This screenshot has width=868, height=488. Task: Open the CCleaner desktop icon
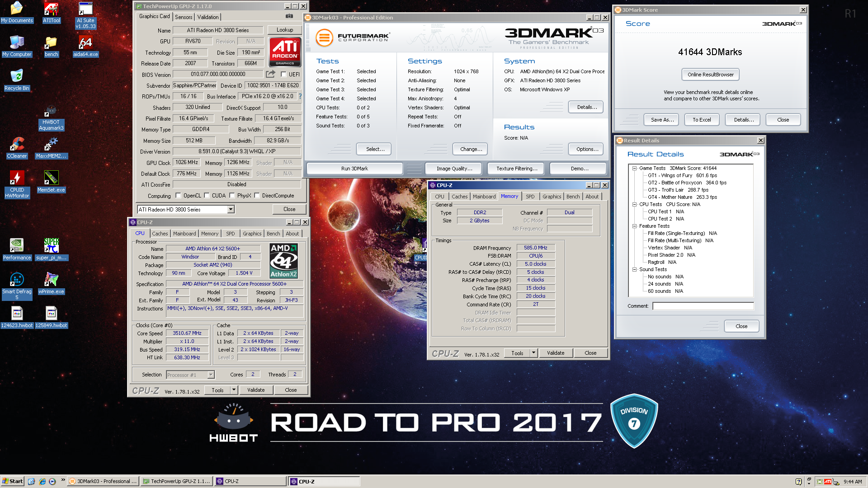tap(17, 148)
